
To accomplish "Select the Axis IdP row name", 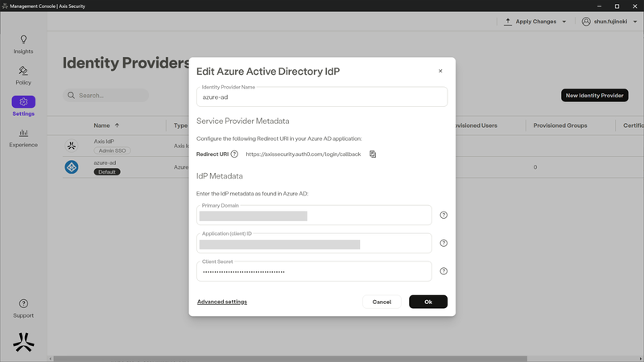I will pyautogui.click(x=104, y=142).
